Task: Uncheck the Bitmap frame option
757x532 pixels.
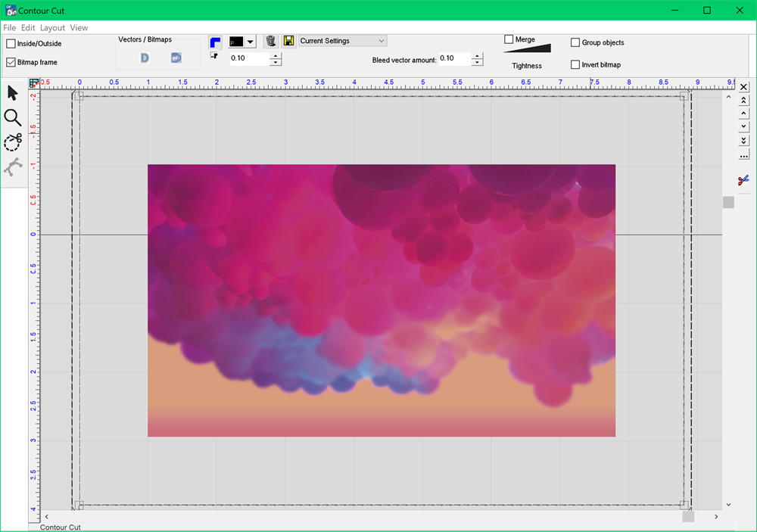Action: 11,62
